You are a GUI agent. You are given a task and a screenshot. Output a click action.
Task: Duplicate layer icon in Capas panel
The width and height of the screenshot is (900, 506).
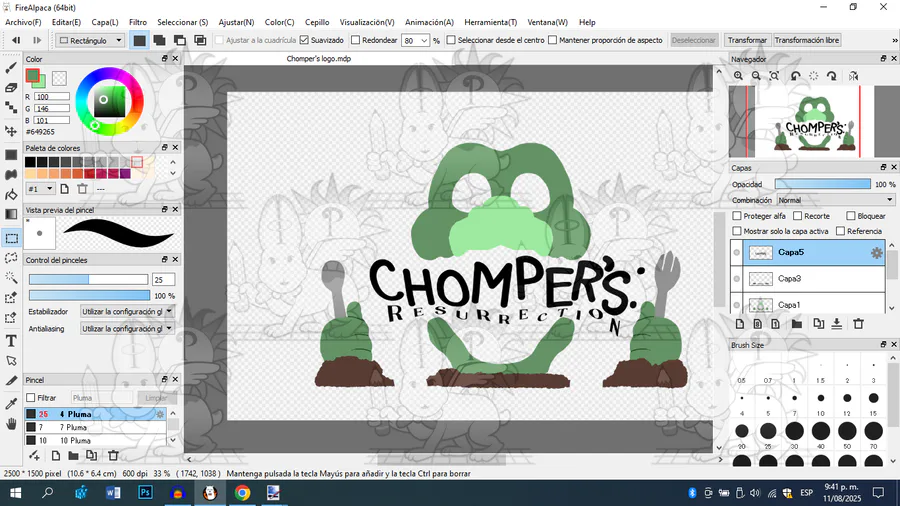pos(818,324)
